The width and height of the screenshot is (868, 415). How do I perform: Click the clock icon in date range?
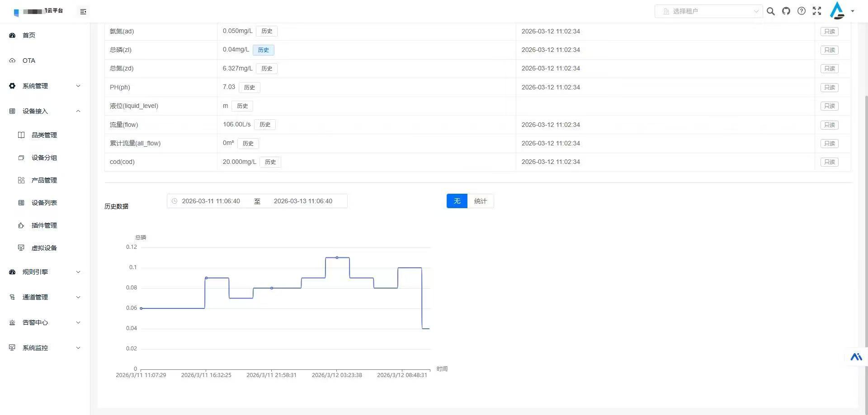(175, 201)
